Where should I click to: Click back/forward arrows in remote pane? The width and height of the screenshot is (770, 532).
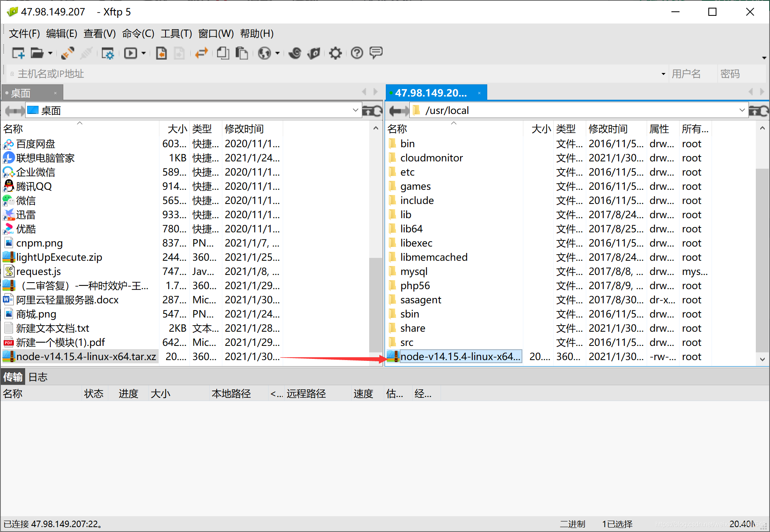(398, 111)
